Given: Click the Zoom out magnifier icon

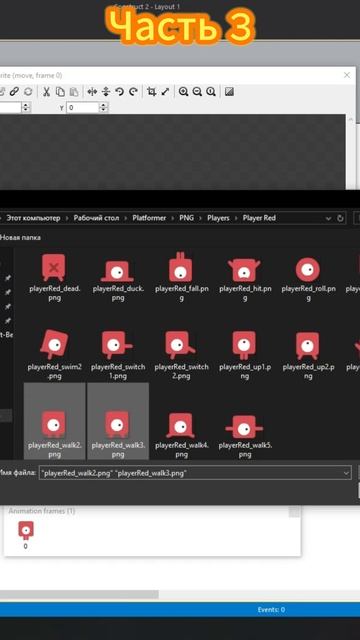Looking at the screenshot, I should click(197, 91).
